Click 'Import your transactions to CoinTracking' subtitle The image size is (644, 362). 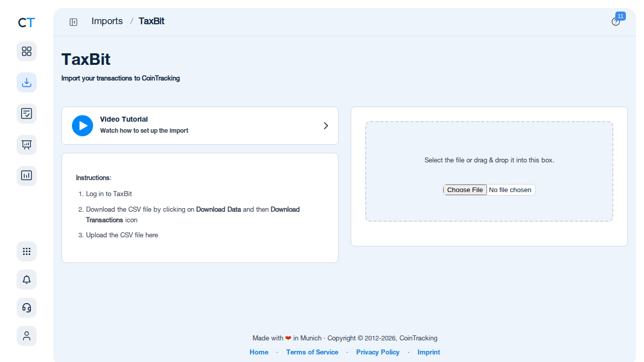[121, 78]
